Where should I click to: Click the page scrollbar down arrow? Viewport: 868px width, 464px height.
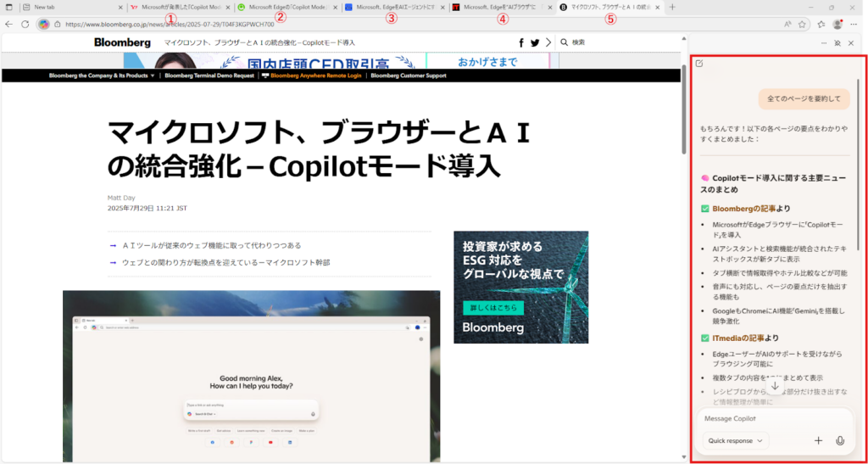tap(684, 457)
